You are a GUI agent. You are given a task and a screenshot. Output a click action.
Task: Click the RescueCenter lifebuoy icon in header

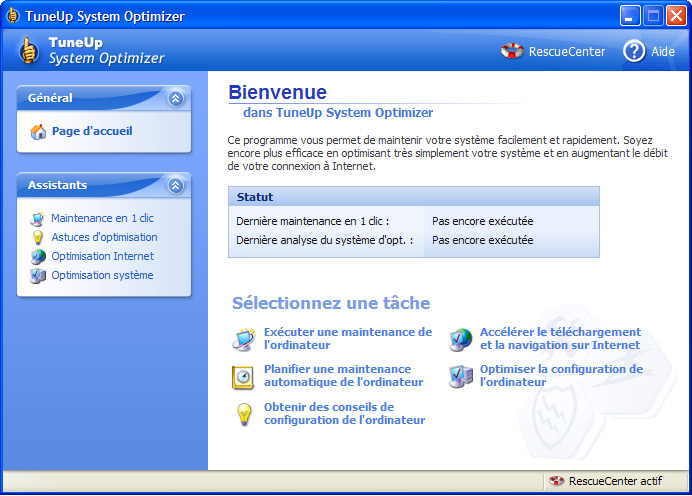pos(512,51)
